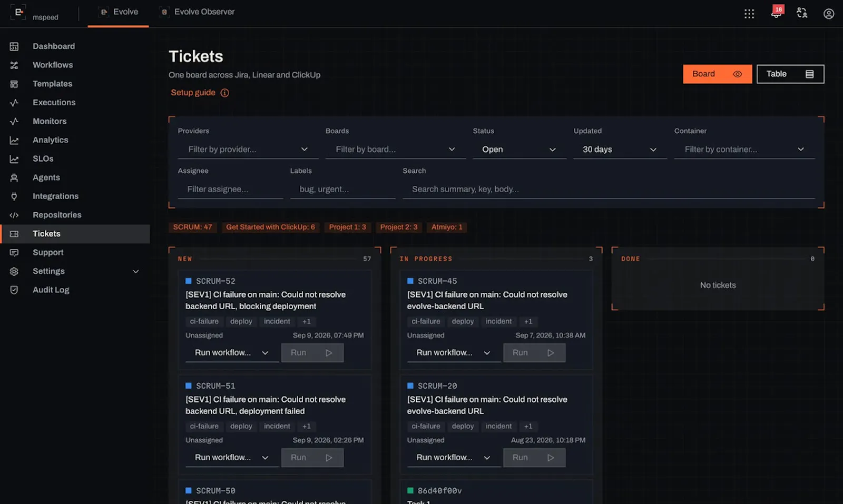Click the Workflows sidebar icon
The height and width of the screenshot is (504, 843).
14,65
